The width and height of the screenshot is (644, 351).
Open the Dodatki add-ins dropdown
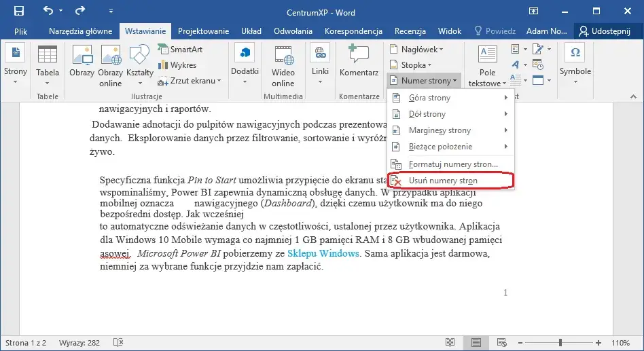tap(245, 65)
